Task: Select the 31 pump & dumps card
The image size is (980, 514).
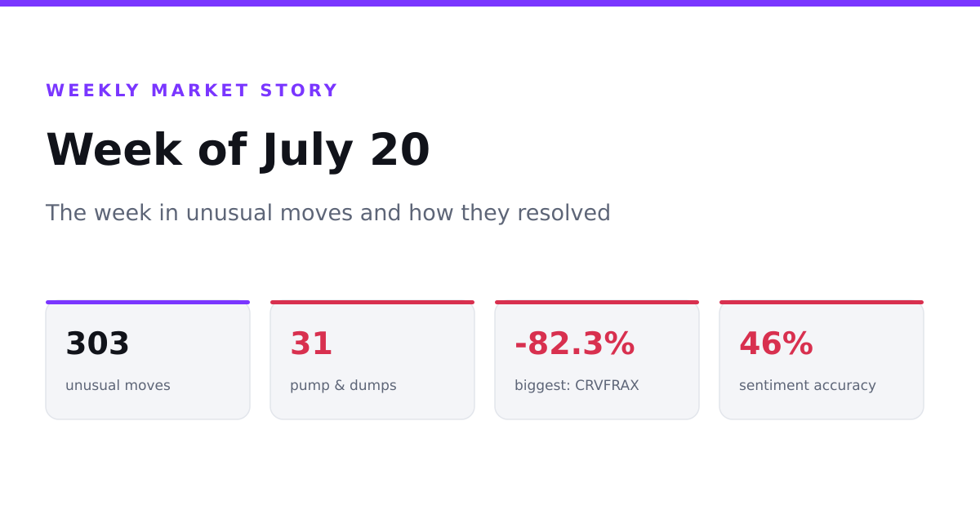Action: click(372, 360)
